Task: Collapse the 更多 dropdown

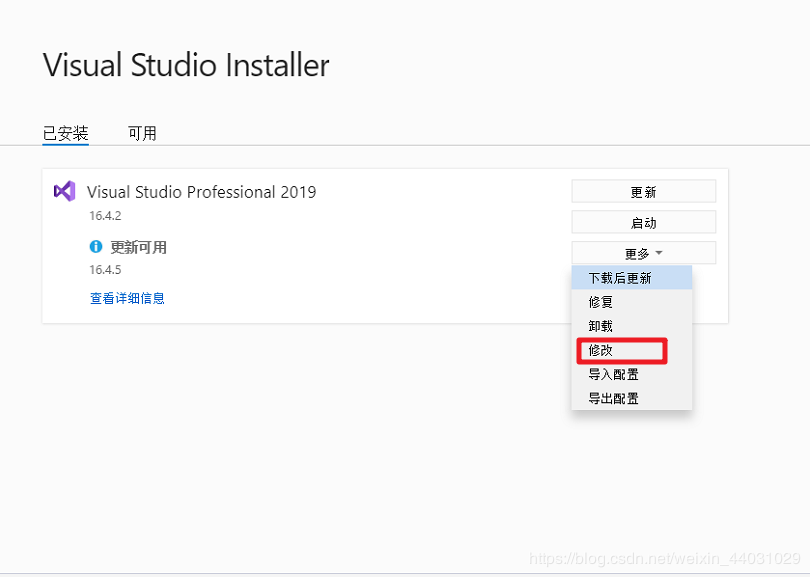Action: pos(643,253)
